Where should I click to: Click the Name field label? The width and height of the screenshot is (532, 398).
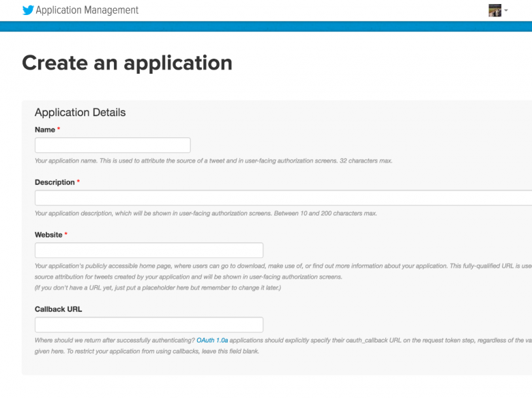pyautogui.click(x=45, y=130)
